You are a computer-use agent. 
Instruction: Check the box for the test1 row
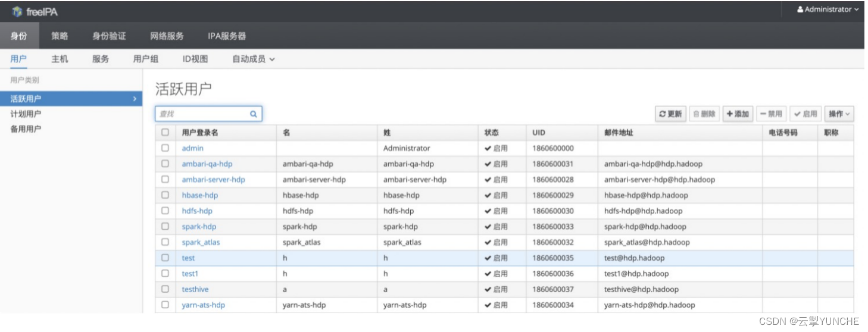pos(165,274)
